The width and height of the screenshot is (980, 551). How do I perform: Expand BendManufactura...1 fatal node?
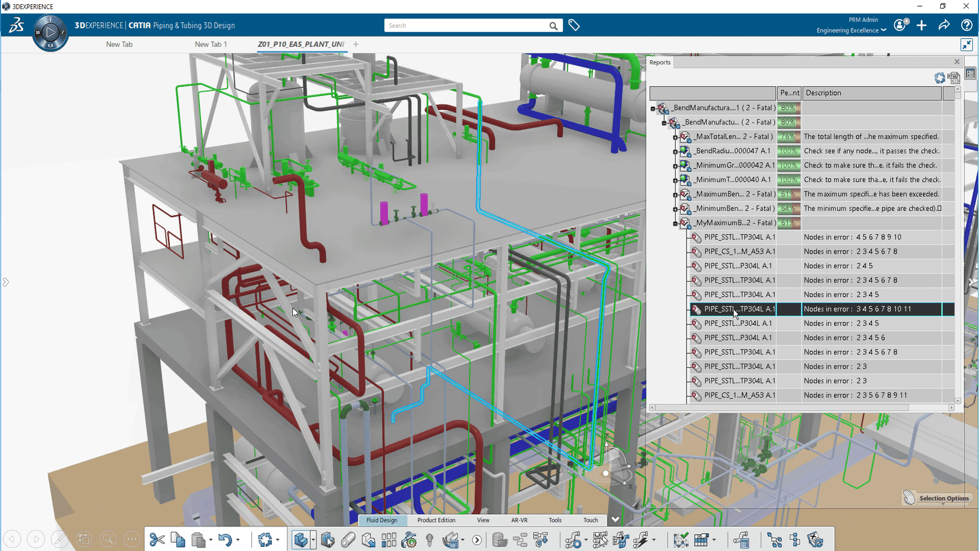coord(653,108)
